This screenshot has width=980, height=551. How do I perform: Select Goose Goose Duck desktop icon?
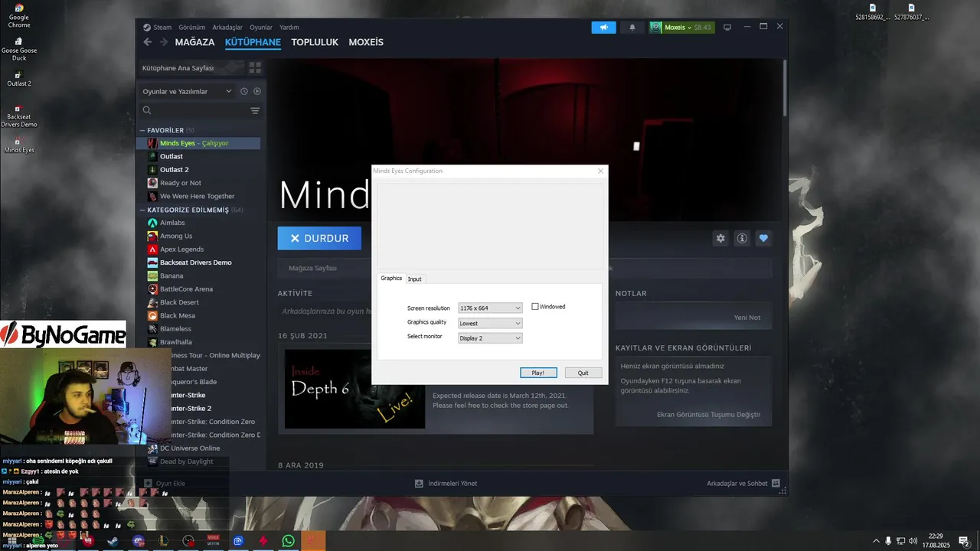[19, 49]
